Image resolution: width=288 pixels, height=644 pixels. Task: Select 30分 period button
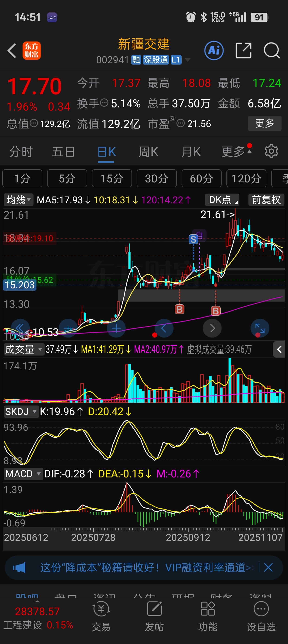click(157, 178)
